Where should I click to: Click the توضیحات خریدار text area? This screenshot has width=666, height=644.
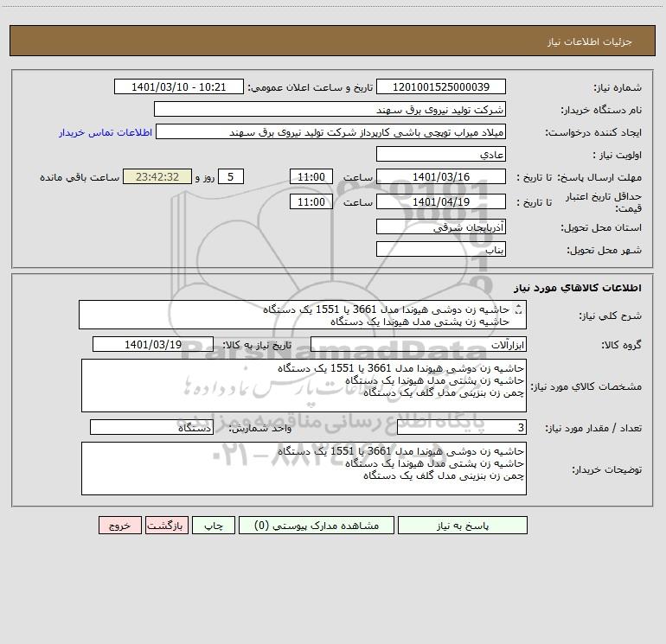click(x=304, y=469)
